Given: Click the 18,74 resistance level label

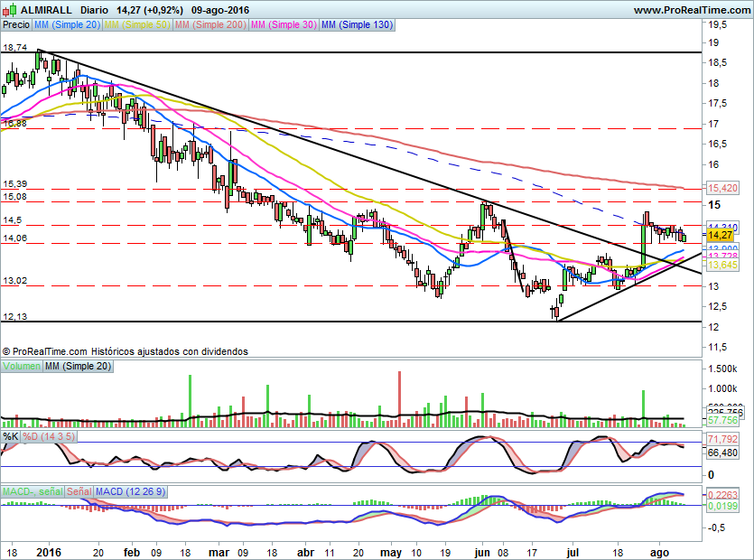Looking at the screenshot, I should pyautogui.click(x=14, y=48).
